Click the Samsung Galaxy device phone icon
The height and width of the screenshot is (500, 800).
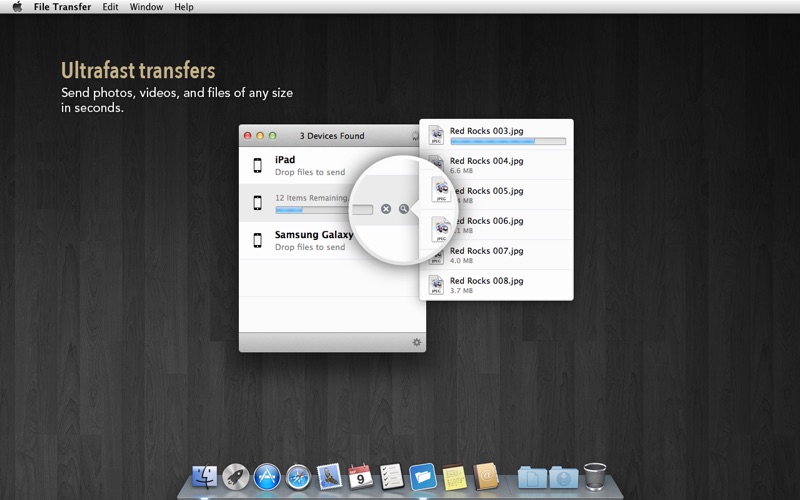tap(257, 240)
